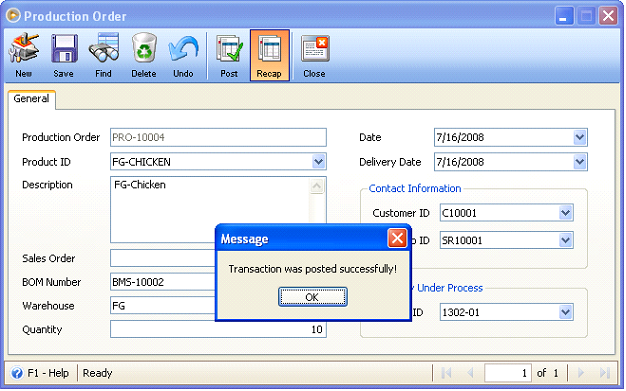Click the BOM Number field
The width and height of the screenshot is (626, 391).
point(163,282)
